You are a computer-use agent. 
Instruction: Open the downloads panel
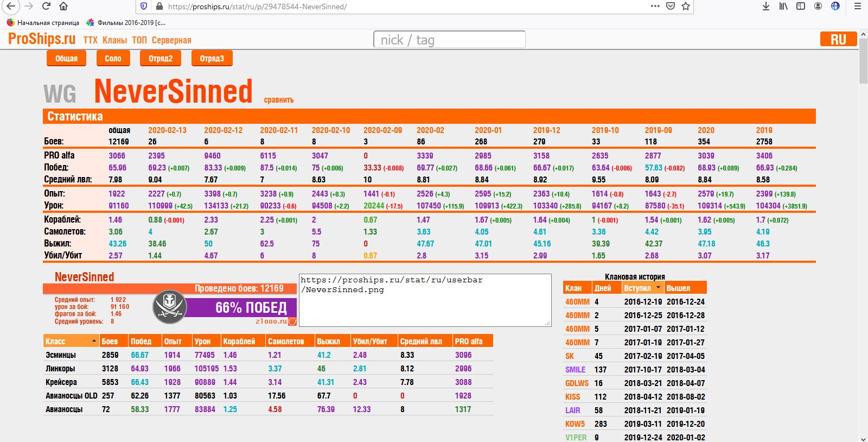click(x=766, y=7)
